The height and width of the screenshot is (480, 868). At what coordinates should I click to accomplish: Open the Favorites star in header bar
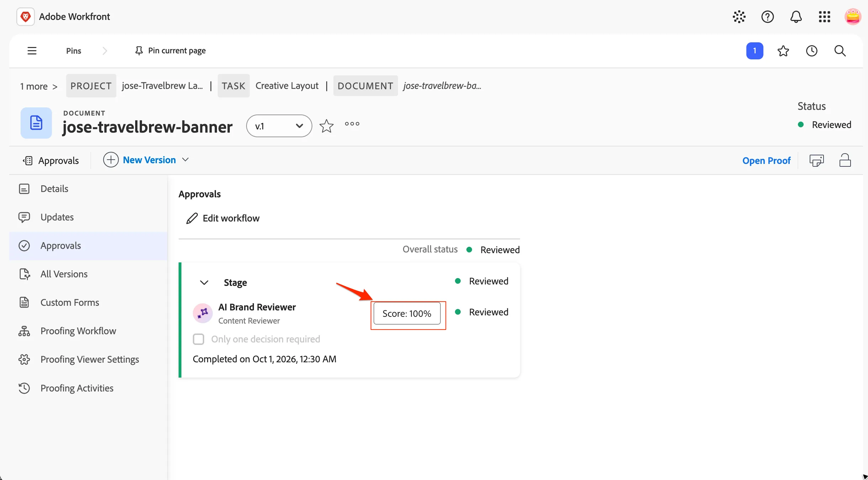(783, 51)
